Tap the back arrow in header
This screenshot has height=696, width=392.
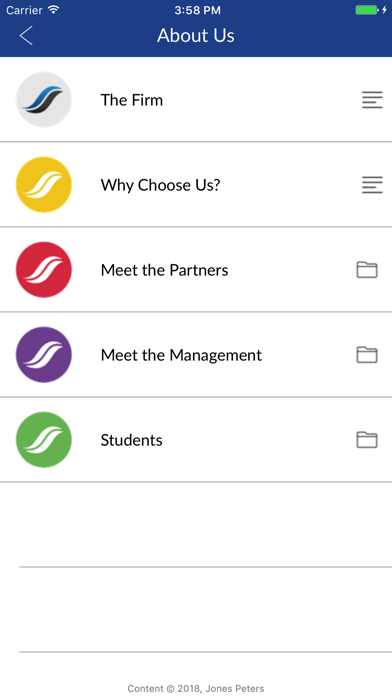pyautogui.click(x=26, y=36)
